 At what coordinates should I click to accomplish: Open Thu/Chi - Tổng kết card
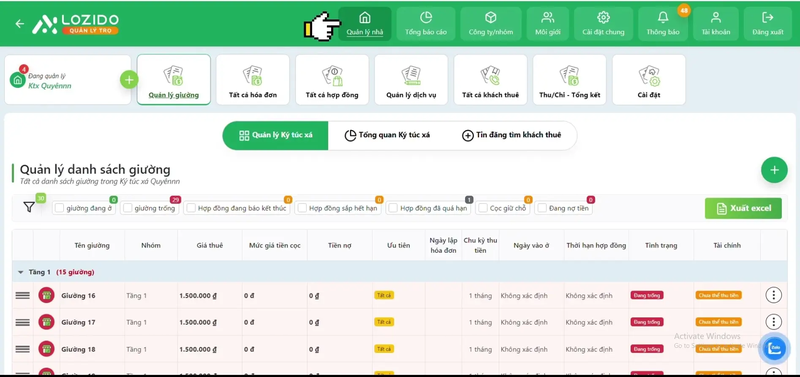pos(569,80)
